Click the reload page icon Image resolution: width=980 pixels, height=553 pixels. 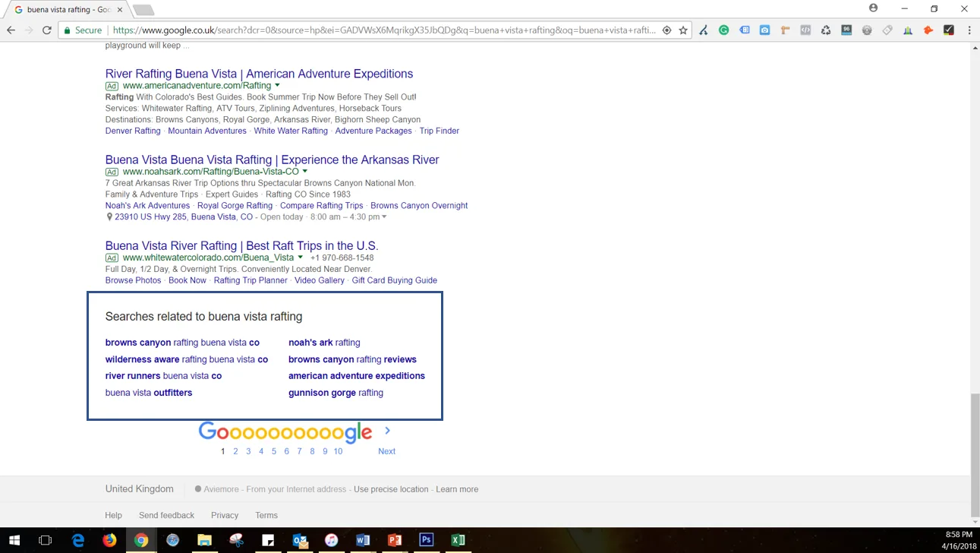click(47, 30)
